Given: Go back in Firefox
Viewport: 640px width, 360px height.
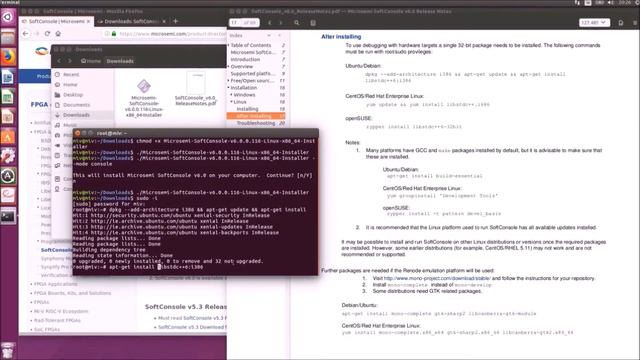Looking at the screenshot, I should click(x=26, y=33).
